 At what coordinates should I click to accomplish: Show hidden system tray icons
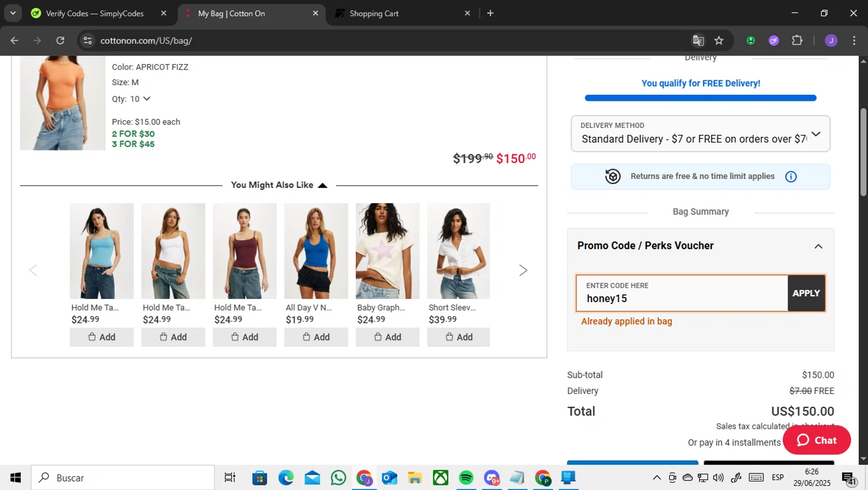[x=657, y=478]
